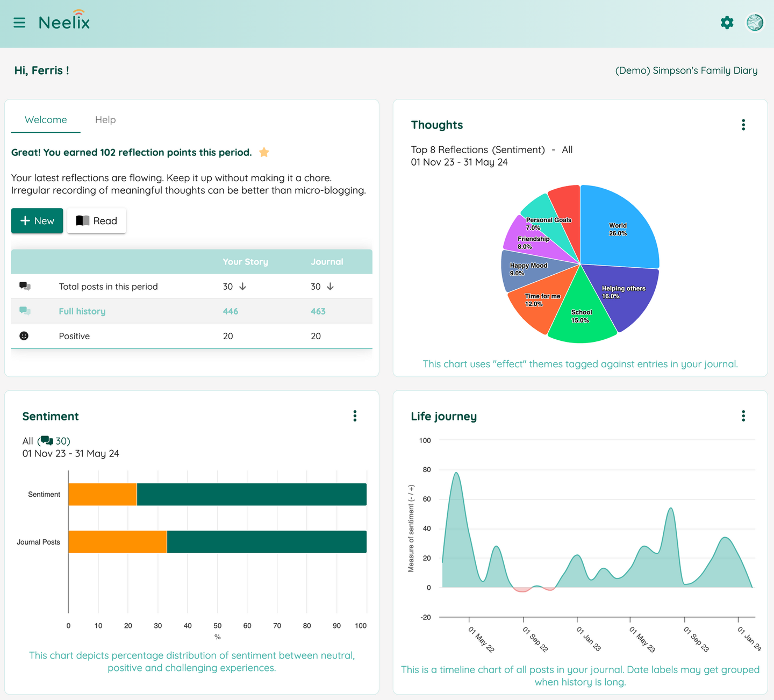The height and width of the screenshot is (700, 774).
Task: Click the Total posts chat bubbles icon
Action: tap(25, 286)
